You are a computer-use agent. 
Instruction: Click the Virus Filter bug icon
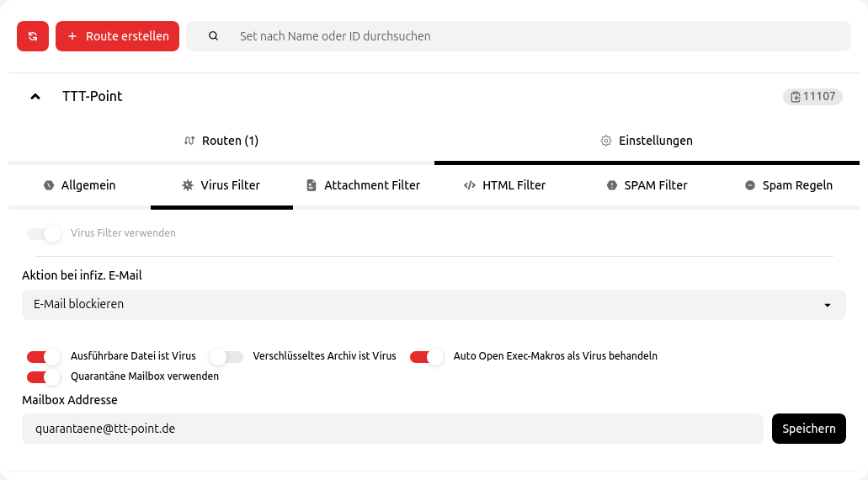(187, 185)
